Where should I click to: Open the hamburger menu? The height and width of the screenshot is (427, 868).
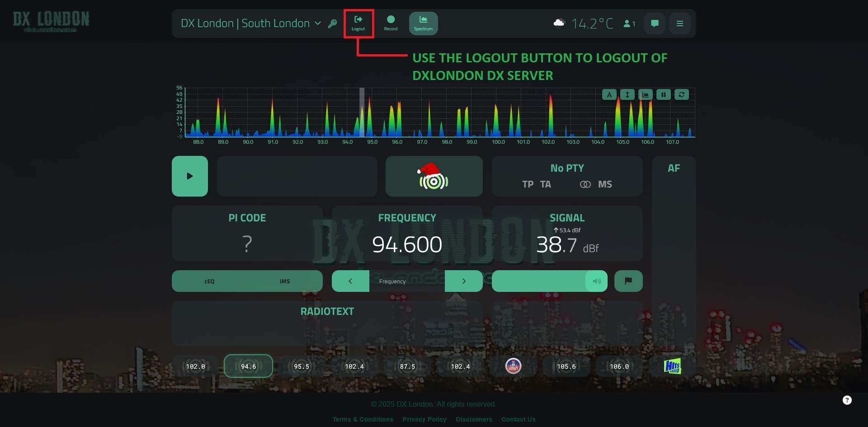[x=679, y=23]
